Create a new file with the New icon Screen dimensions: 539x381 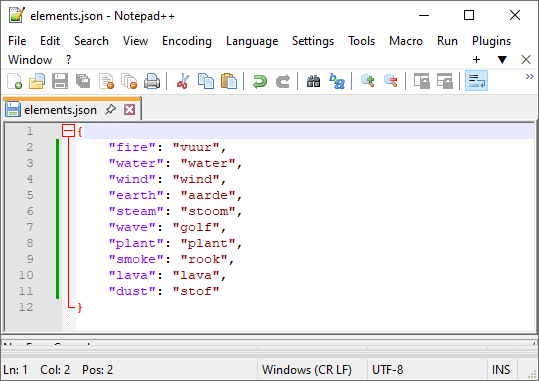point(14,81)
